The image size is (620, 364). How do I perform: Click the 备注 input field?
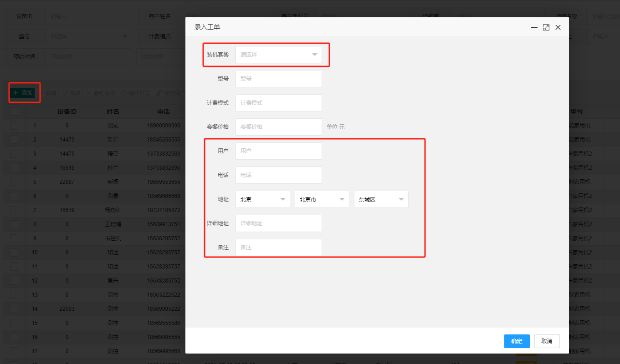[x=279, y=248]
